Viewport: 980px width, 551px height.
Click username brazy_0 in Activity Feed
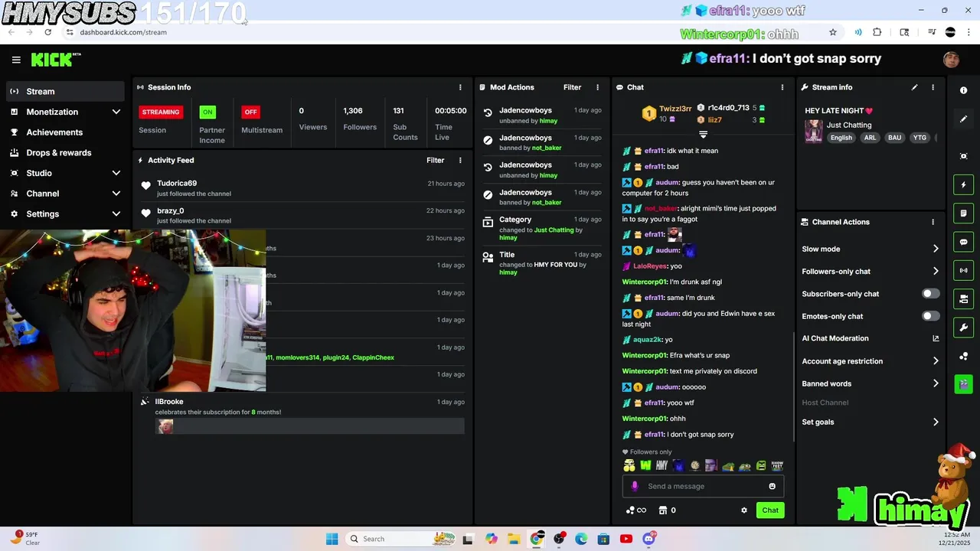[x=170, y=210]
